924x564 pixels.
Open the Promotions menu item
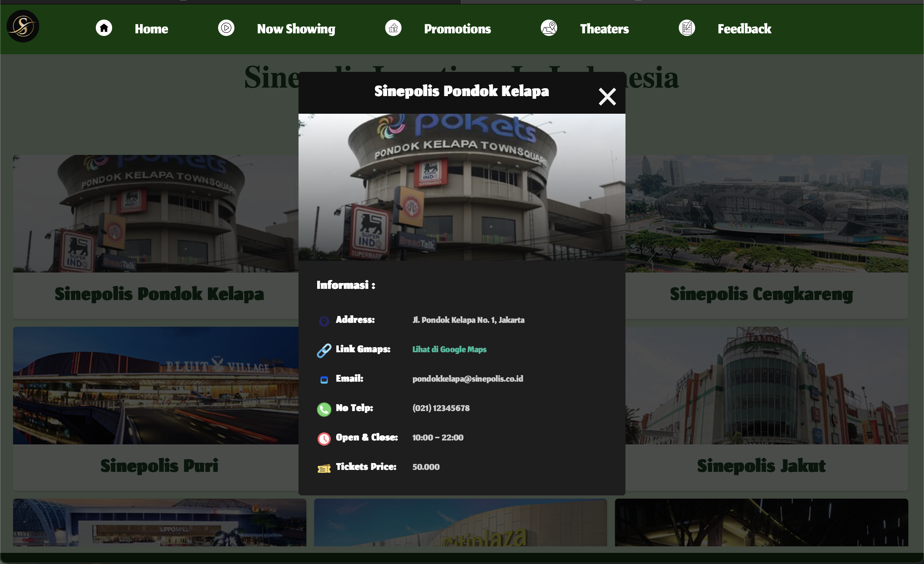click(x=457, y=28)
